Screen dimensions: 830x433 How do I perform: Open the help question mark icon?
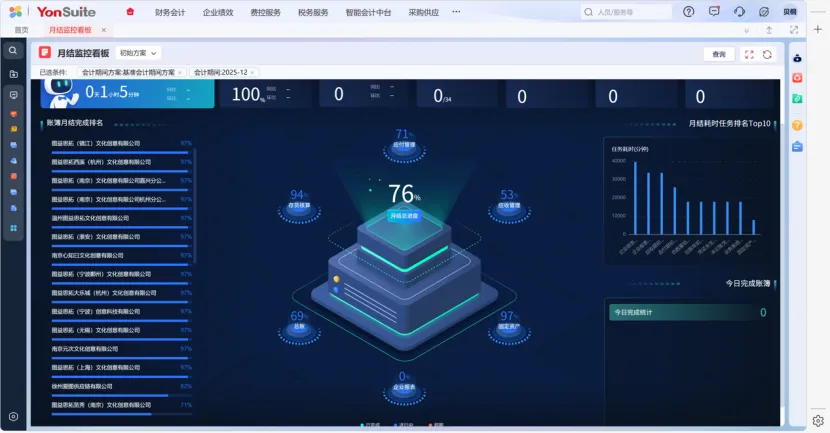[x=688, y=12]
